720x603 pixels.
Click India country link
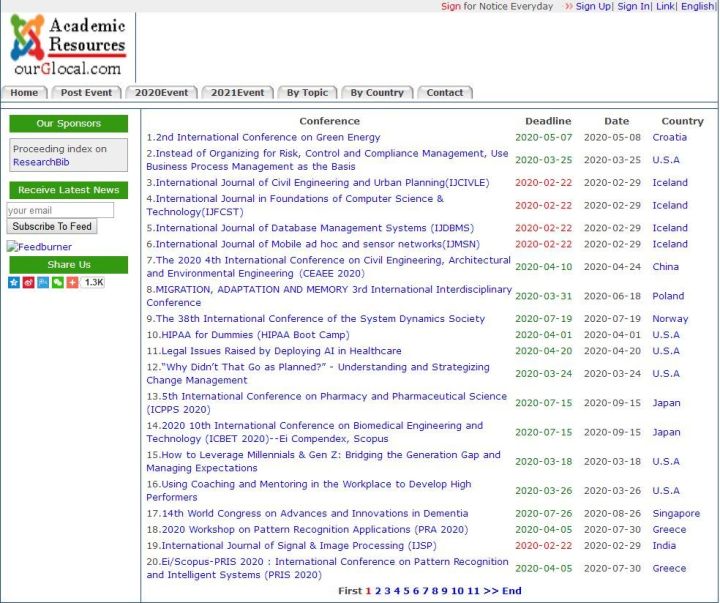coord(664,546)
